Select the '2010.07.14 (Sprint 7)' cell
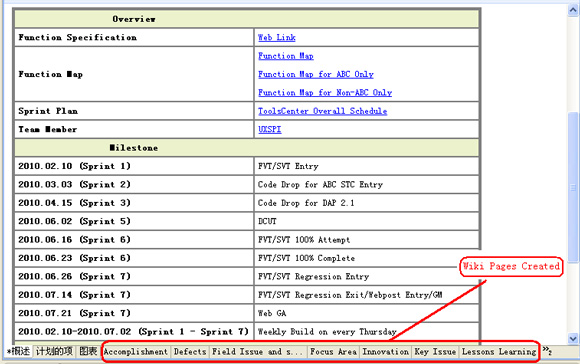 click(x=134, y=295)
